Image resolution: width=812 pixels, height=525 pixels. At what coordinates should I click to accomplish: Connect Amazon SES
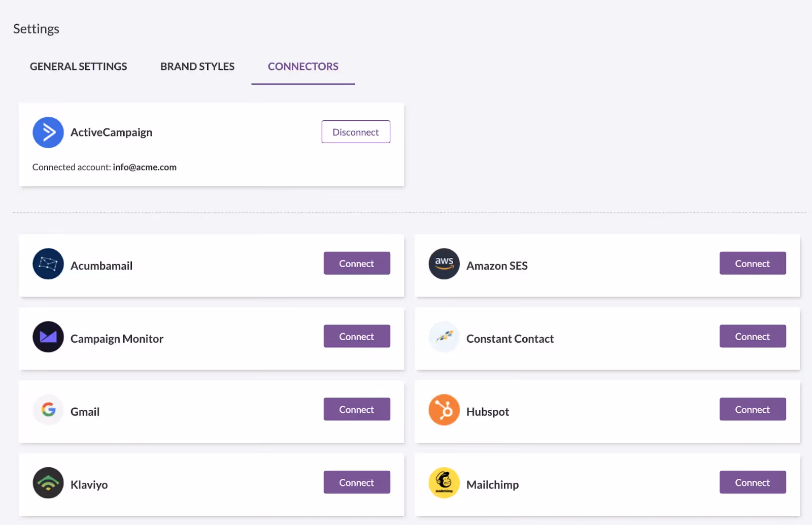click(753, 264)
